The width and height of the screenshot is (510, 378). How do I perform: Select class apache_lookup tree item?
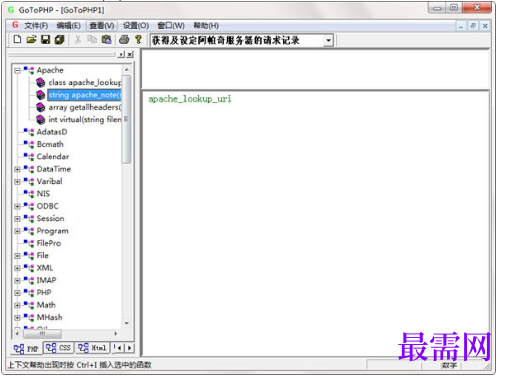[85, 82]
